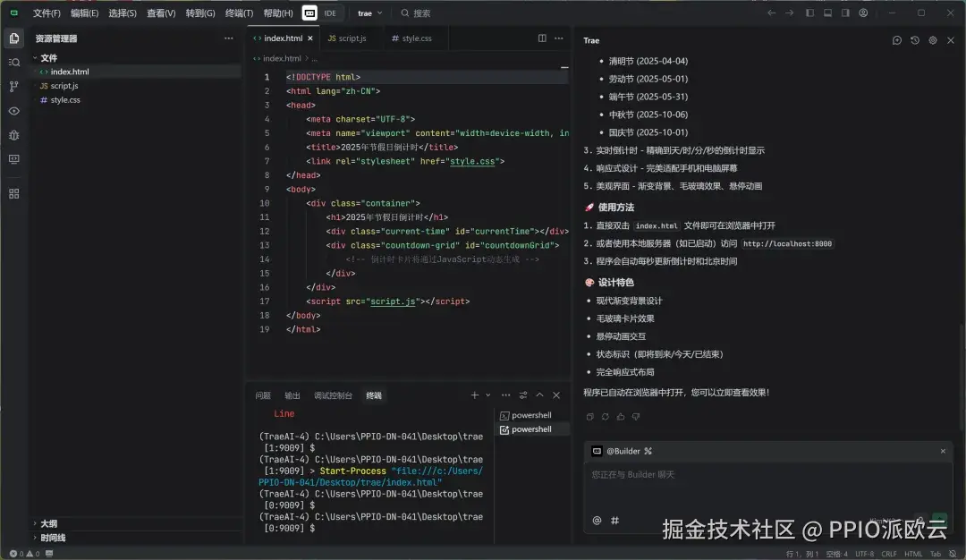The image size is (966, 560).
Task: Give thumbs up to the response
Action: pos(621,417)
